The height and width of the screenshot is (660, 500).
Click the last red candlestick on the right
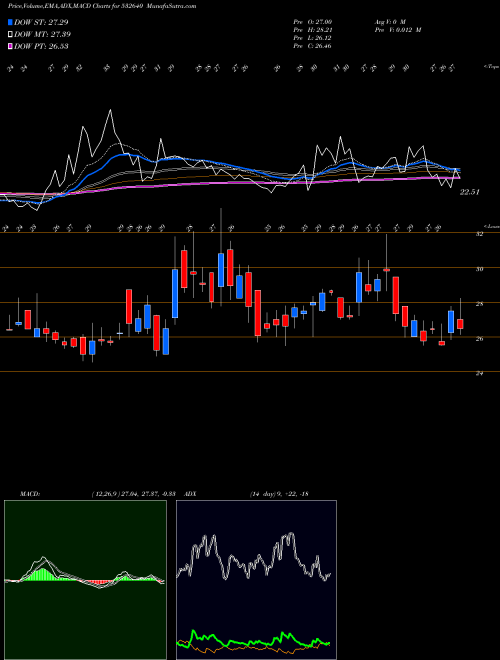(460, 324)
